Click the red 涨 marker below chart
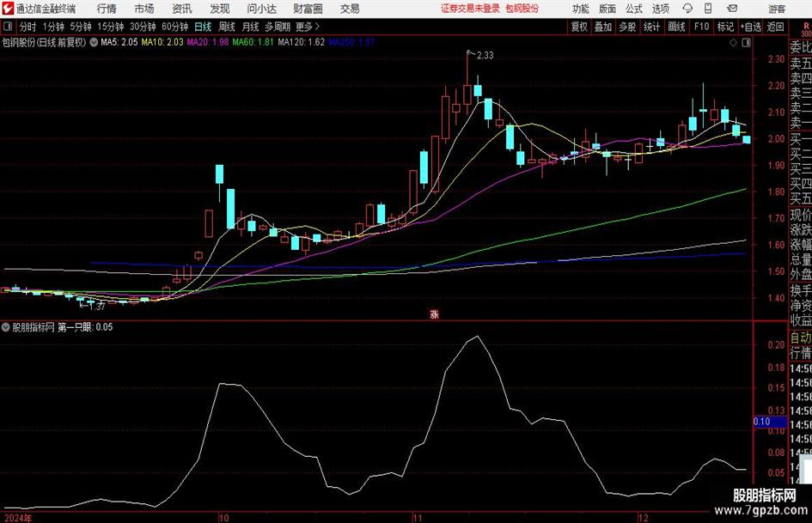 (435, 313)
